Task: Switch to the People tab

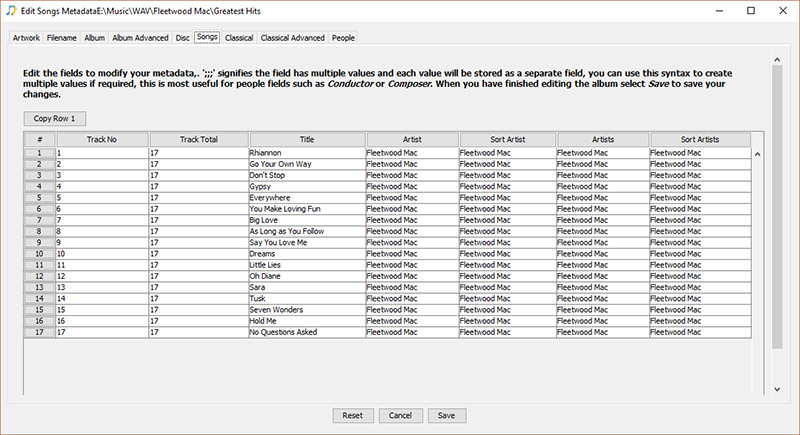Action: tap(343, 38)
